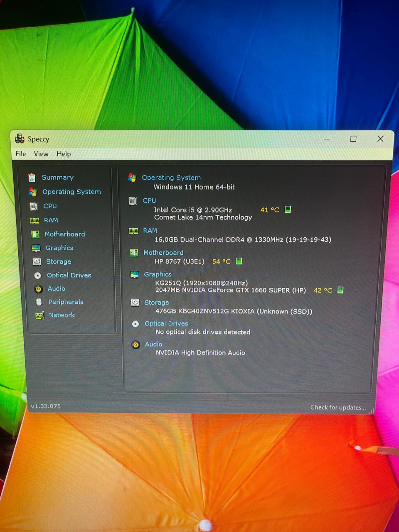Screen dimensions: 399x532
Task: Click Windows 11 Home 64-bit text
Action: 194,187
